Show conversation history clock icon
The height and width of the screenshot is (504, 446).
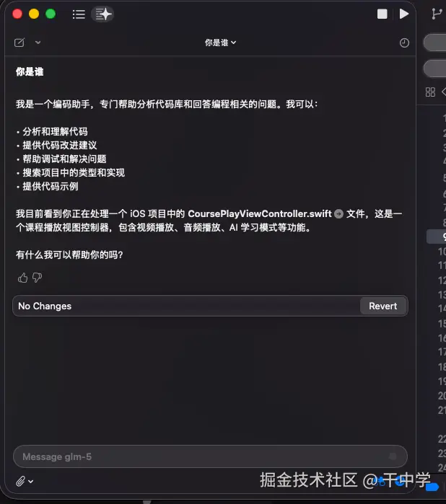pyautogui.click(x=404, y=43)
